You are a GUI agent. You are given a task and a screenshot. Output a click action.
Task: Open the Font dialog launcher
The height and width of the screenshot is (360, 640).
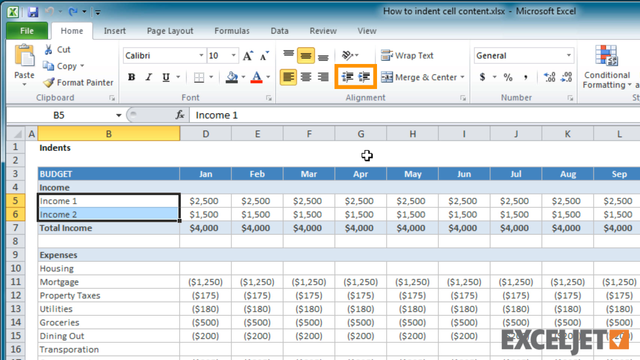(269, 98)
